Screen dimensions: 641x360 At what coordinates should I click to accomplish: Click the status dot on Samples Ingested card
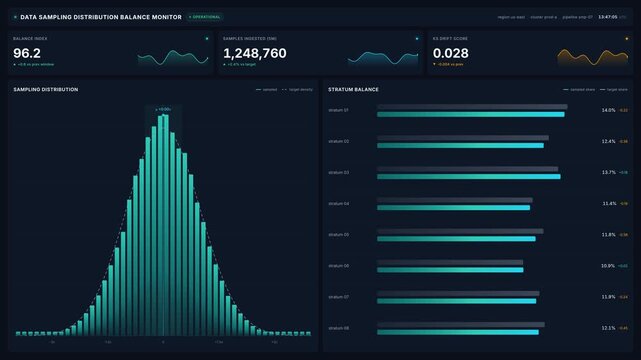coord(417,38)
